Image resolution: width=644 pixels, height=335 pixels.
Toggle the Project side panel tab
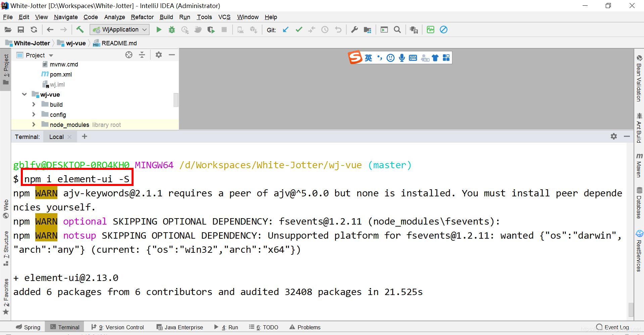tap(6, 69)
